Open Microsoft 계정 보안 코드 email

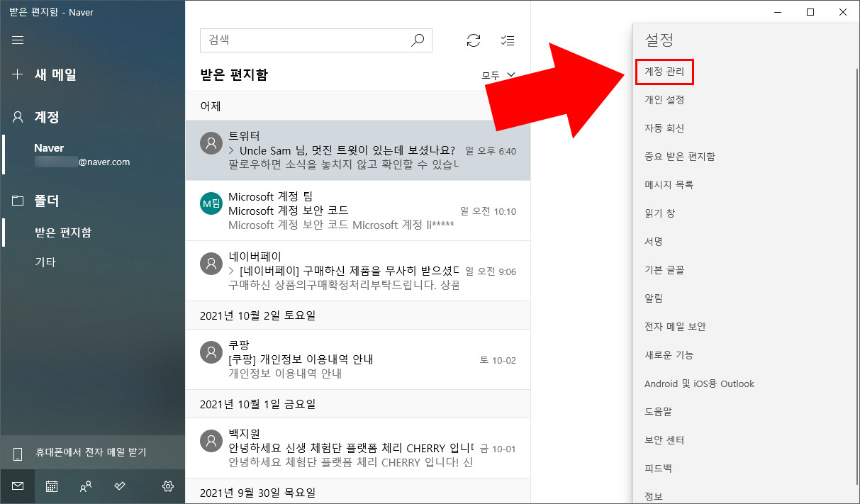click(358, 211)
